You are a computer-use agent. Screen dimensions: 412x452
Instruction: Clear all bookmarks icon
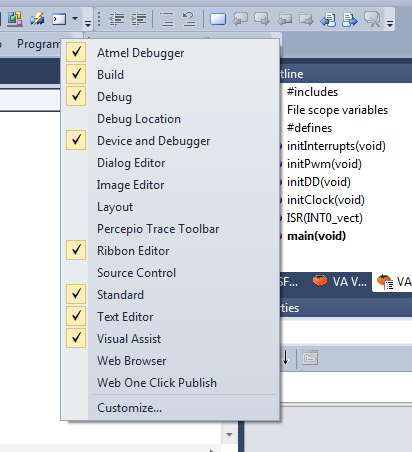pos(372,19)
